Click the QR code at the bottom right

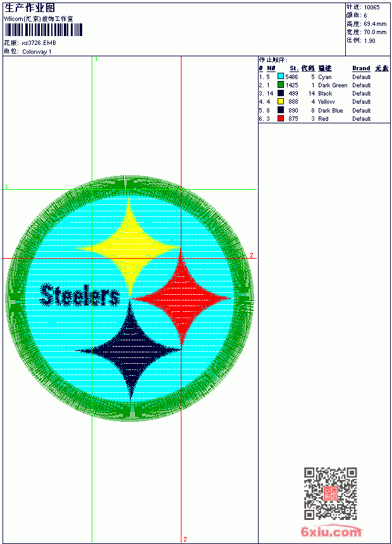click(331, 493)
